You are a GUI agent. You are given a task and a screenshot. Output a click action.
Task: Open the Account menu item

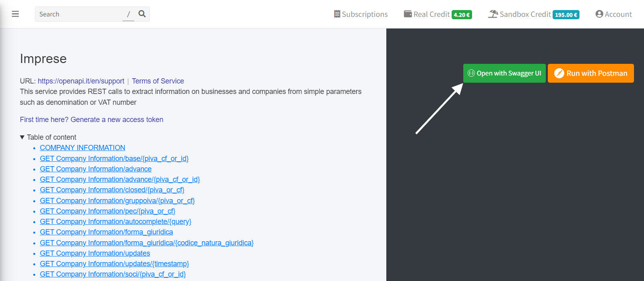click(x=614, y=14)
